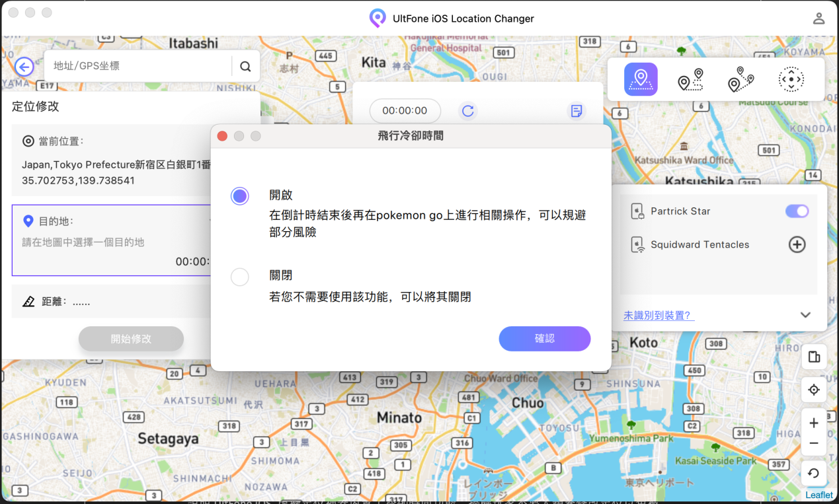Viewport: 839px width, 504px height.
Task: Open the user account profile icon
Action: 819,18
